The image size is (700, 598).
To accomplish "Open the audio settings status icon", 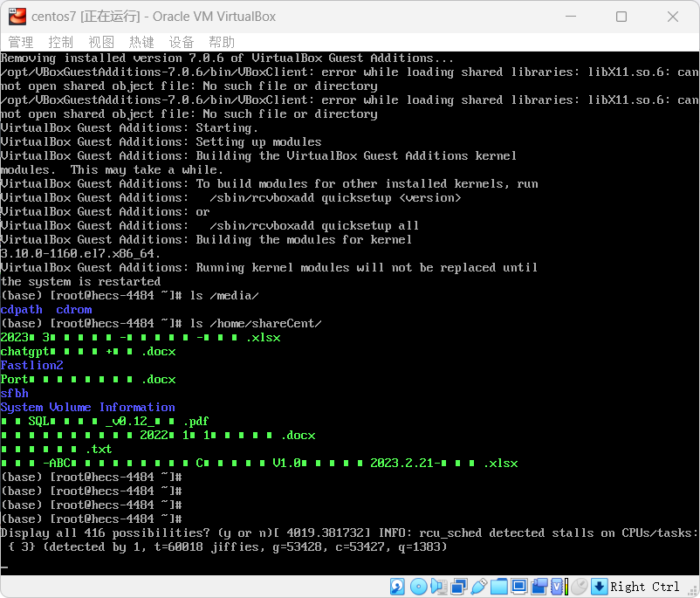I will [x=439, y=587].
